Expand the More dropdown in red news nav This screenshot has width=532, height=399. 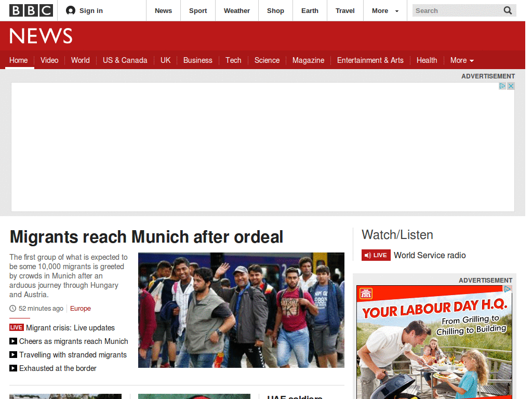462,60
